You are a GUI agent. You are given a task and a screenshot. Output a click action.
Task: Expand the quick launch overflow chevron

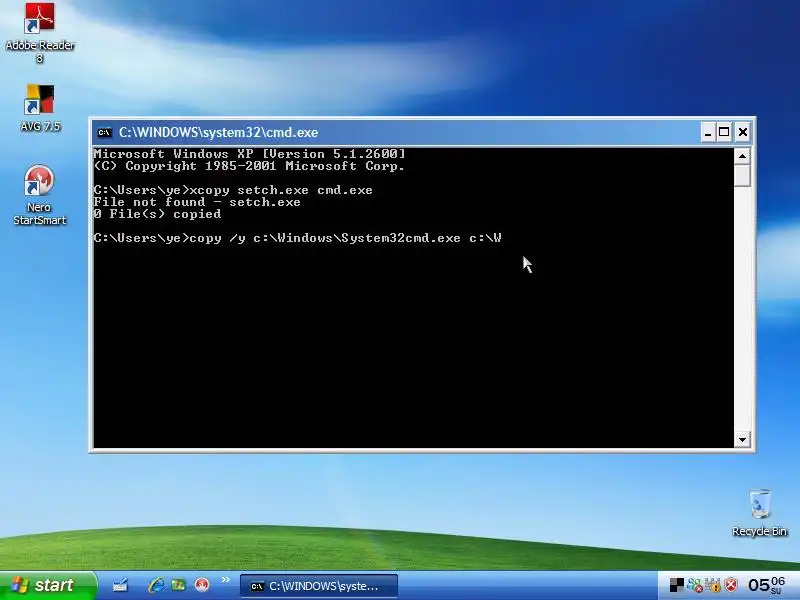click(226, 580)
